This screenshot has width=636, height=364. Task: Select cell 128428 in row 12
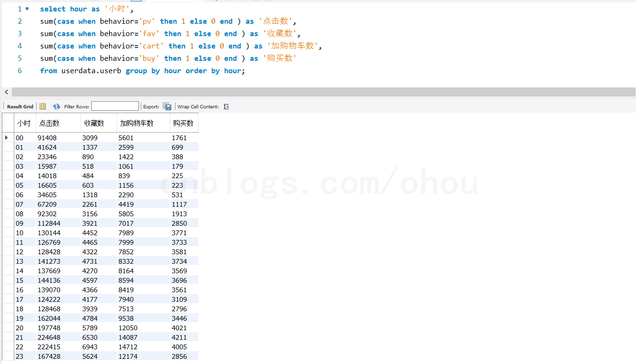[x=59, y=252]
